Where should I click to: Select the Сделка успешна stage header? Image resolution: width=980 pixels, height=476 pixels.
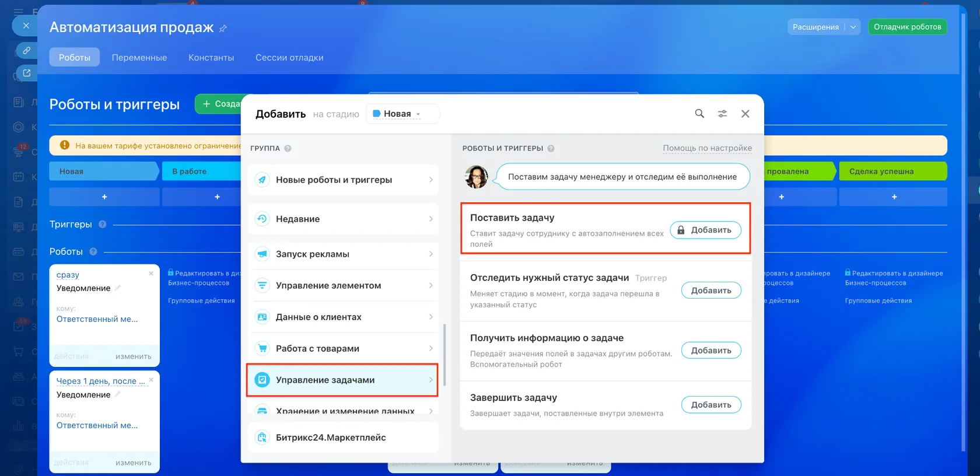(893, 171)
